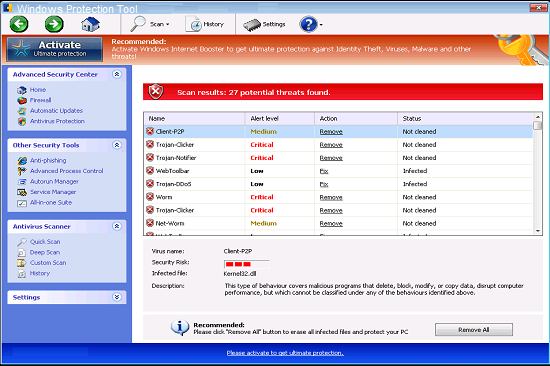Click the Remove All button
The height and width of the screenshot is (366, 550).
click(x=474, y=330)
